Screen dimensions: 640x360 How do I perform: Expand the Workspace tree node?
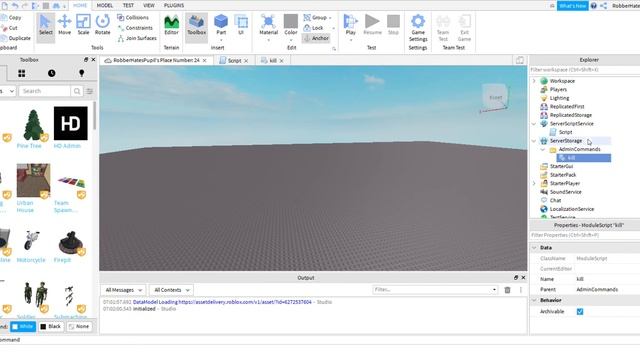pyautogui.click(x=534, y=81)
